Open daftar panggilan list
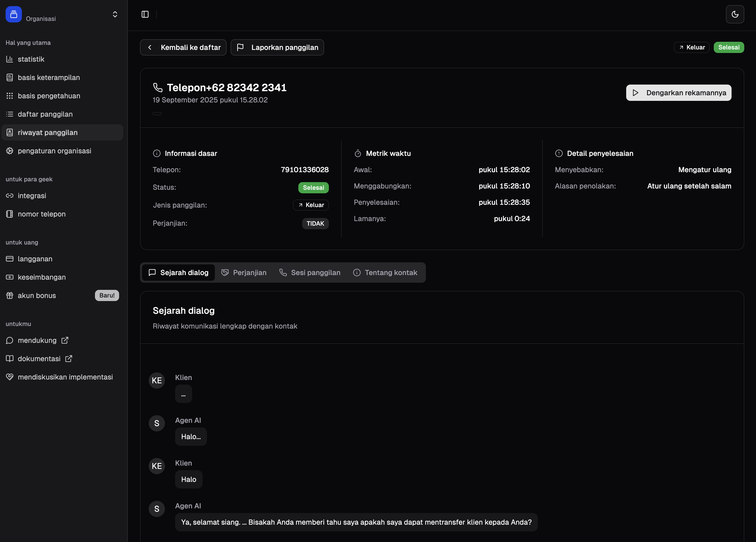 click(x=45, y=114)
